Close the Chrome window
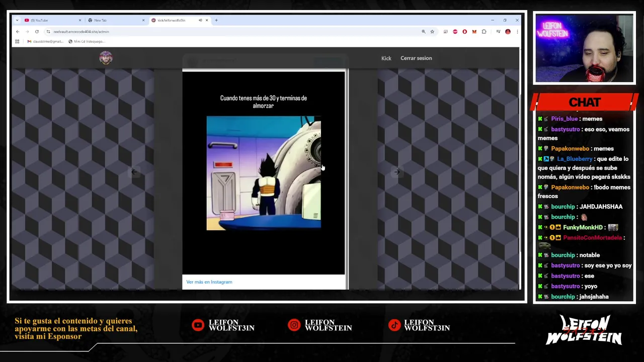Screen dimensions: 644x362 [517, 20]
